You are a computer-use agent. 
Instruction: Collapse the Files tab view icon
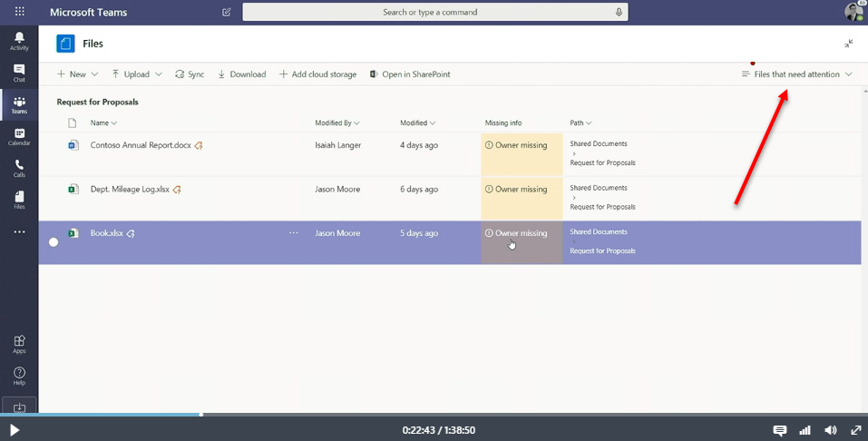(x=849, y=44)
